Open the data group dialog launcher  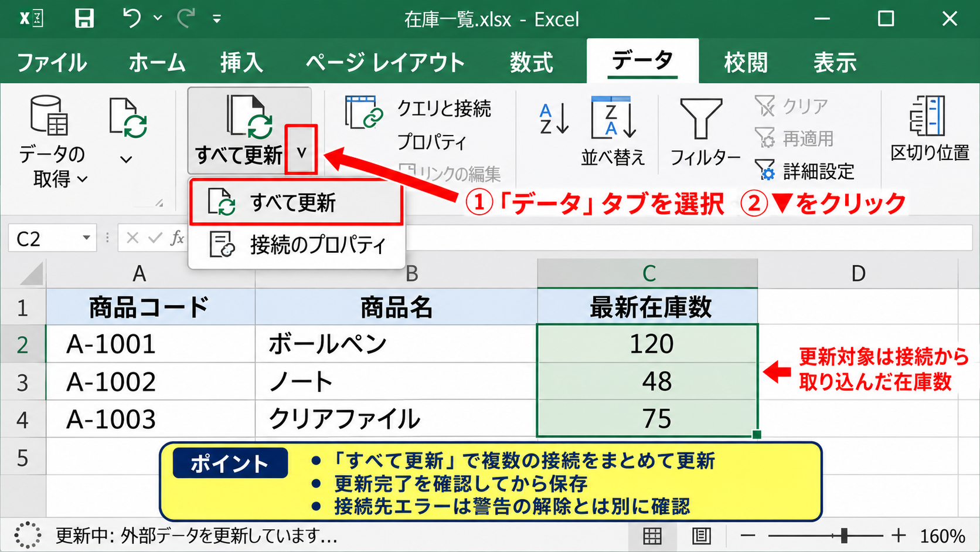[x=159, y=203]
